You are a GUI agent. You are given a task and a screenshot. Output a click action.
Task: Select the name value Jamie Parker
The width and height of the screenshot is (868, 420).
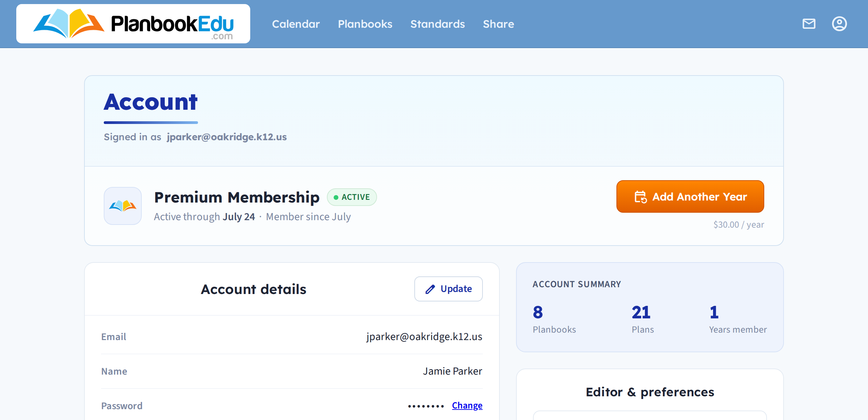pos(453,371)
